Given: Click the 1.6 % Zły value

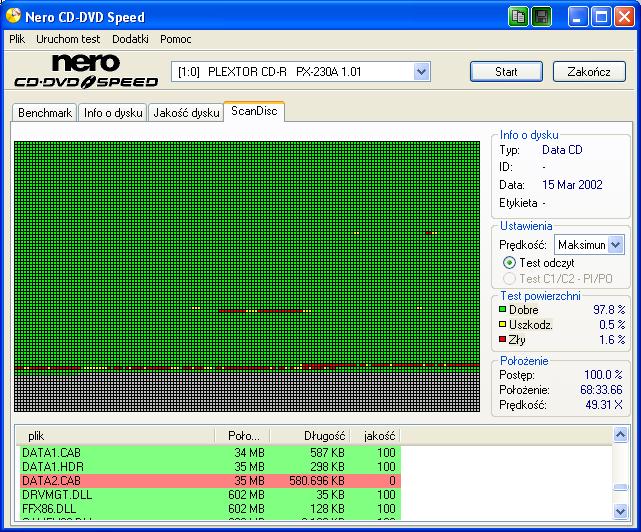Looking at the screenshot, I should 612,339.
